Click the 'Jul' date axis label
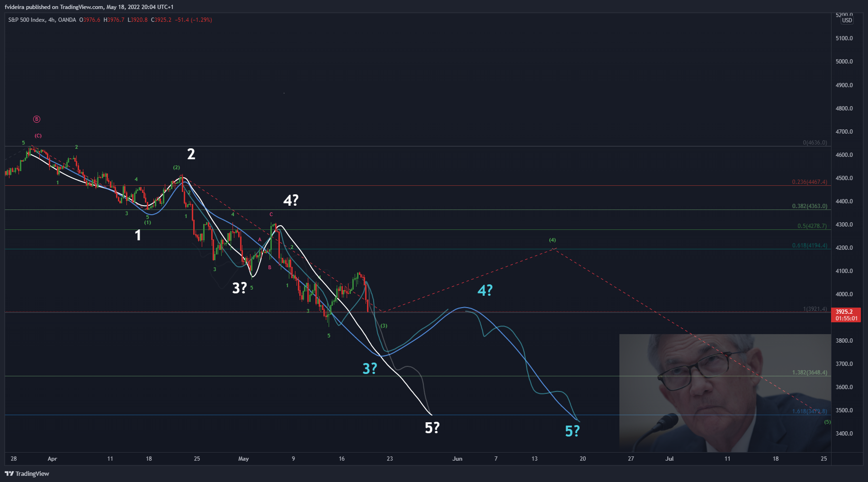The height and width of the screenshot is (482, 868). click(670, 459)
